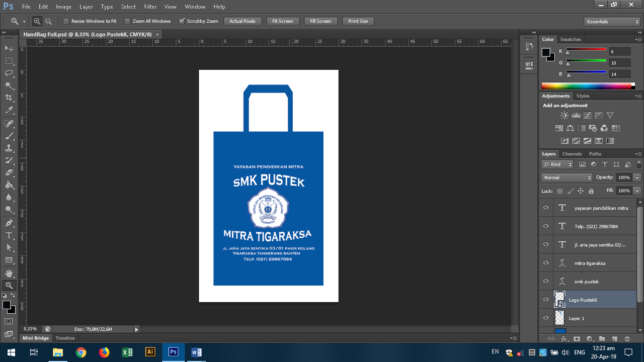Select the Eraser tool
This screenshot has height=362, width=644.
coord(9,172)
